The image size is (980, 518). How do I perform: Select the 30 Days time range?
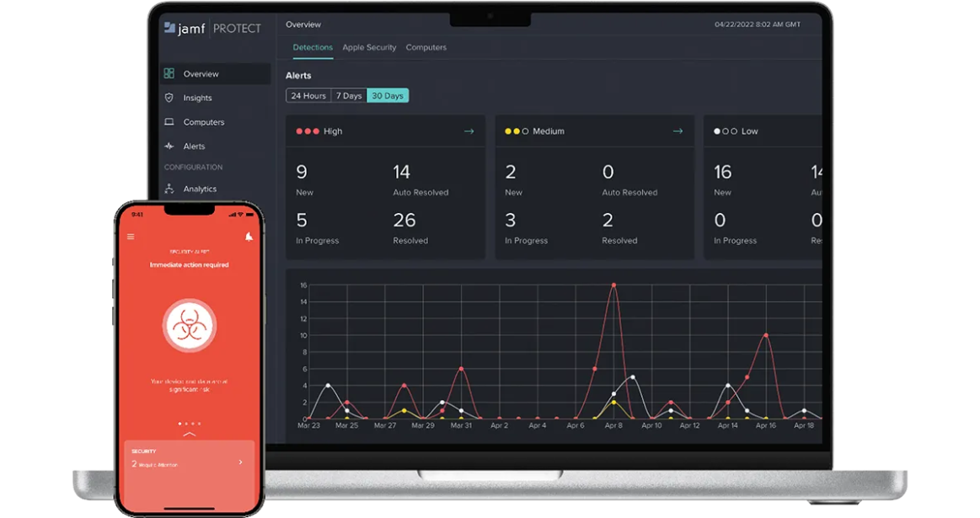pos(388,96)
